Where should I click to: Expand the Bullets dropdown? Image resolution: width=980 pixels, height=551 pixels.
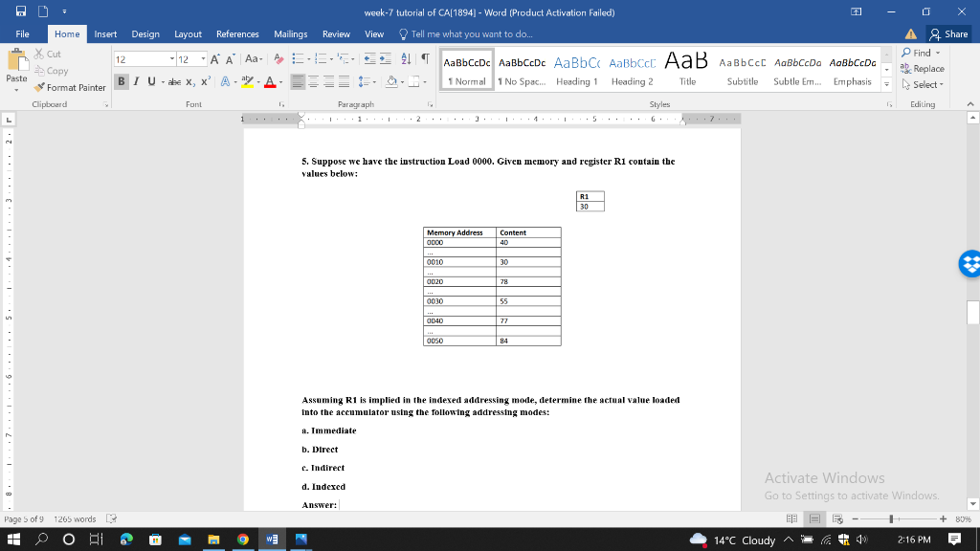308,59
